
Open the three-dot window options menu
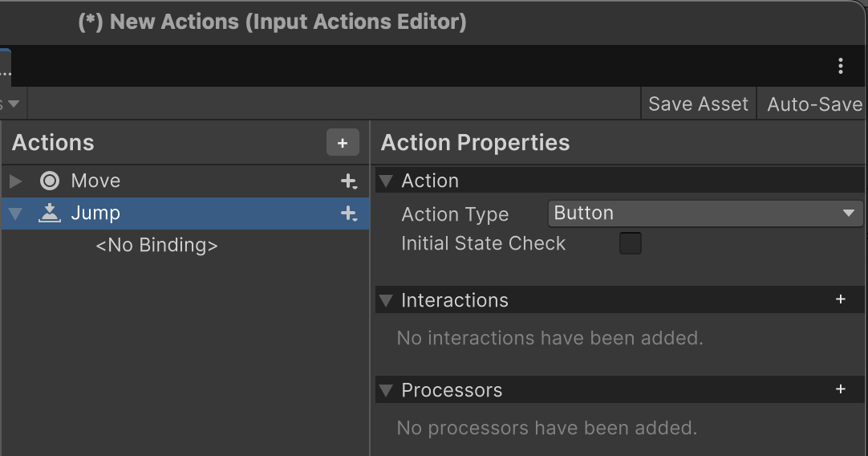coord(840,66)
